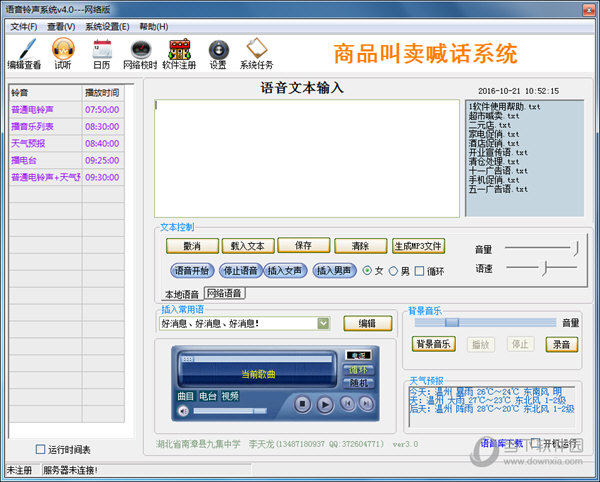Click inside the voice text input area

click(307, 158)
